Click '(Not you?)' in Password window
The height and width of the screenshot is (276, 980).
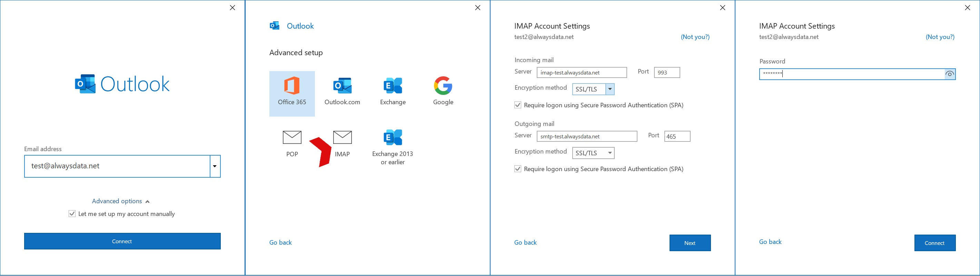pos(940,37)
